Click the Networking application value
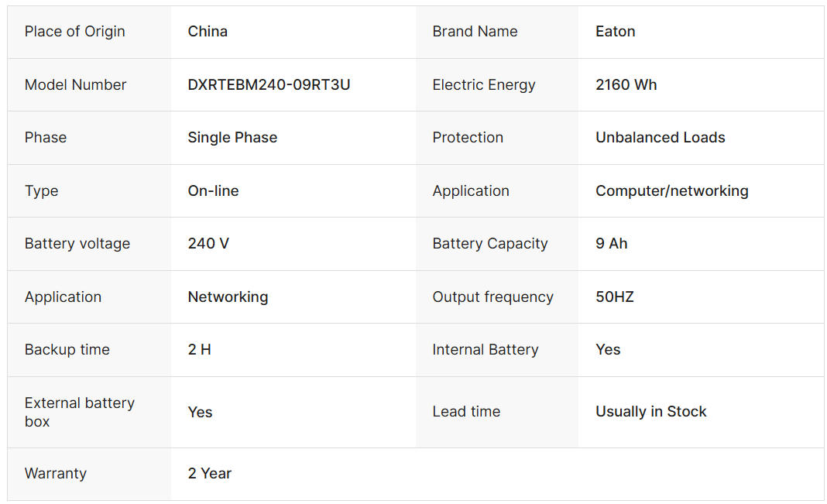This screenshot has height=504, width=827. point(228,297)
